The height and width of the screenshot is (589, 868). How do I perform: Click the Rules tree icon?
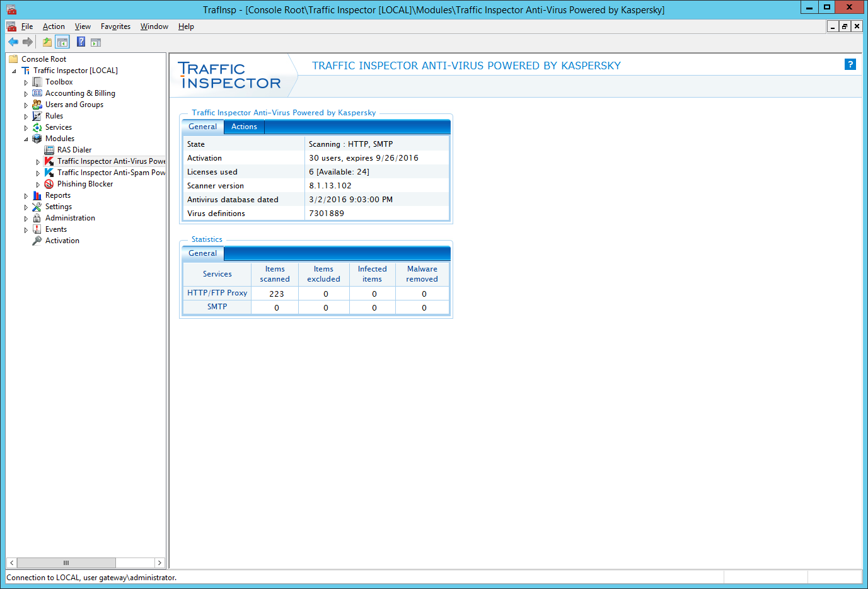coord(37,116)
